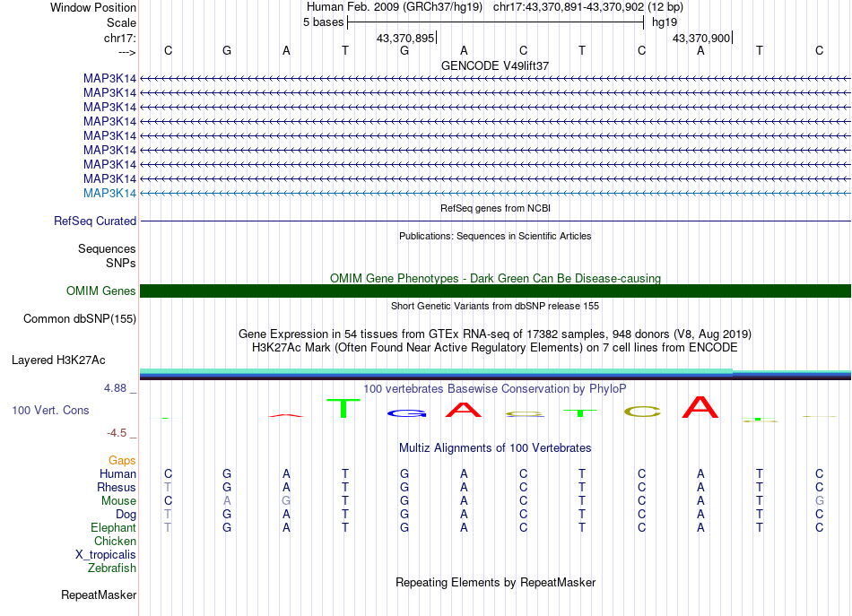The image size is (852, 616).
Task: Click the olive C conservation logo letter
Action: pyautogui.click(x=642, y=412)
